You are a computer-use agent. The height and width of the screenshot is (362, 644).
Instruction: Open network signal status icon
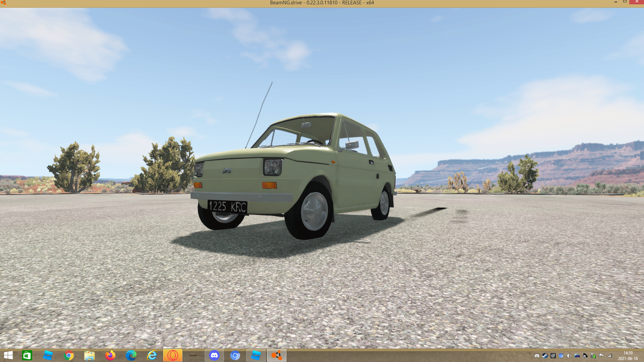coord(609,356)
